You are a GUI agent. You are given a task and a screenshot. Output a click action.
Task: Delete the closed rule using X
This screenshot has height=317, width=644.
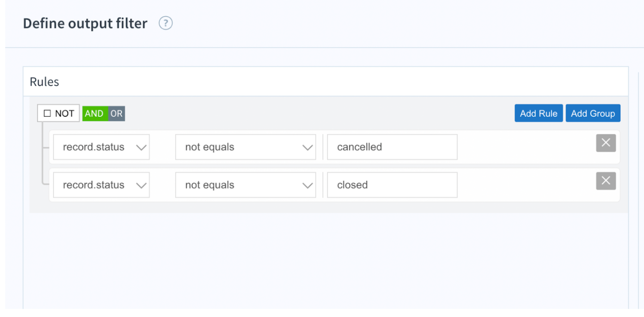click(605, 181)
